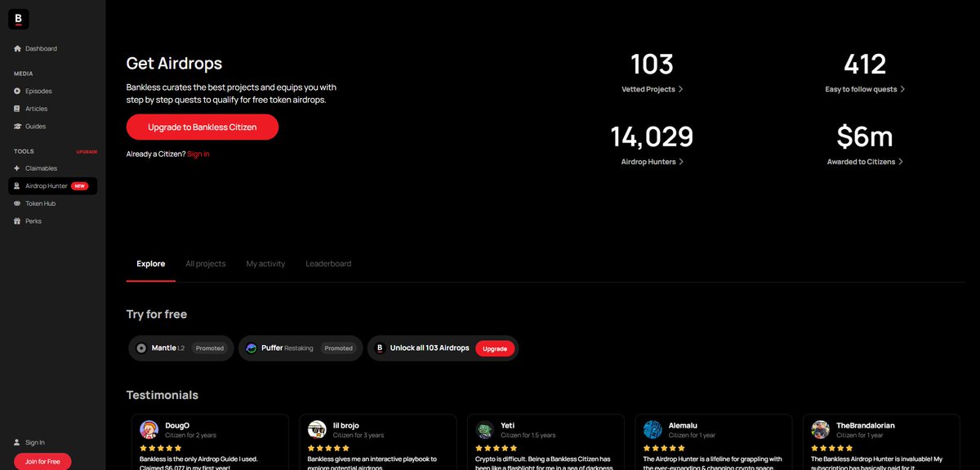Click lil brojo's avatar
Image resolution: width=980 pixels, height=470 pixels.
(317, 430)
